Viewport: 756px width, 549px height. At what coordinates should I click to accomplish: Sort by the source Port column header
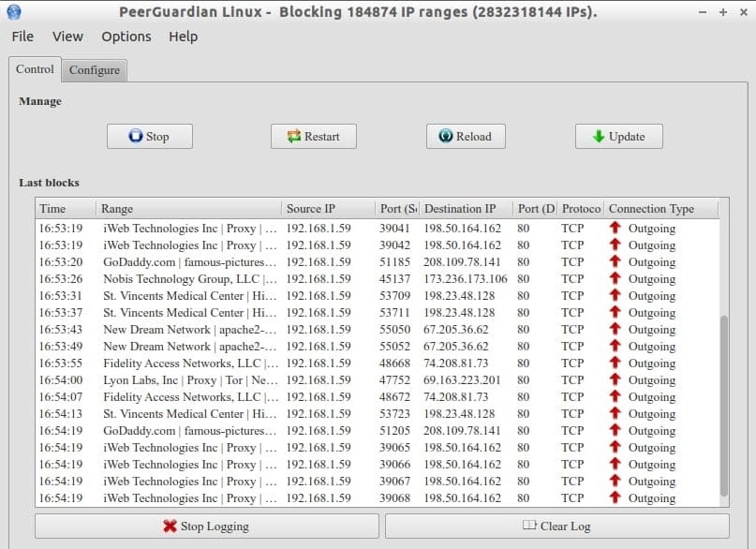tap(397, 209)
